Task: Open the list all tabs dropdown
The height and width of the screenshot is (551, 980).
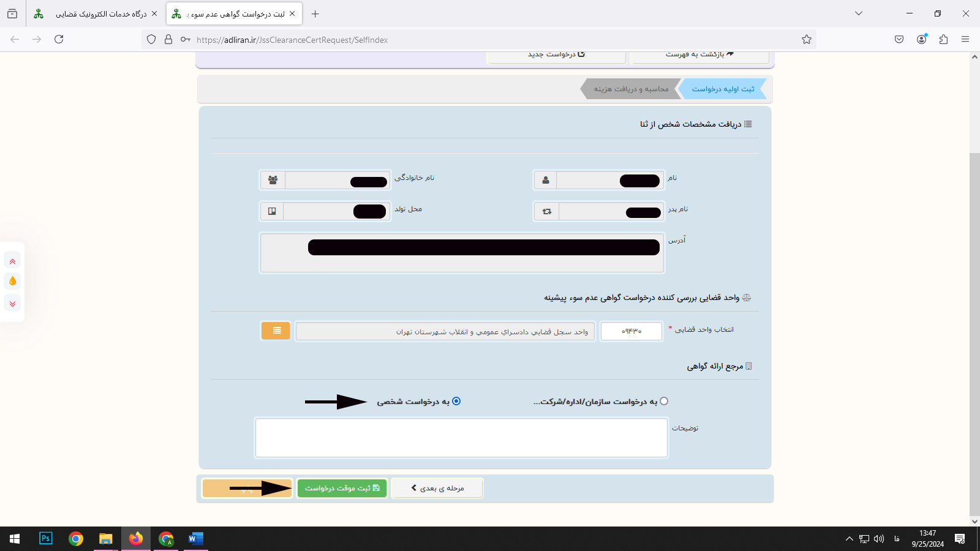Action: (859, 13)
